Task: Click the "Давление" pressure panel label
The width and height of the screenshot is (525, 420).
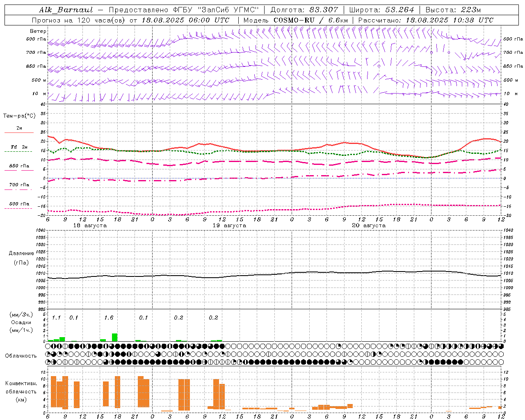Action: (x=21, y=253)
